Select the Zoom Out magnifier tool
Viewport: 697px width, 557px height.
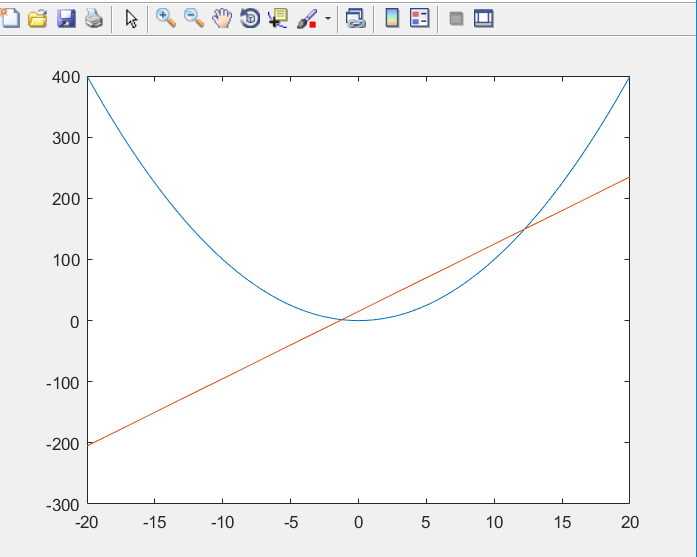click(194, 19)
